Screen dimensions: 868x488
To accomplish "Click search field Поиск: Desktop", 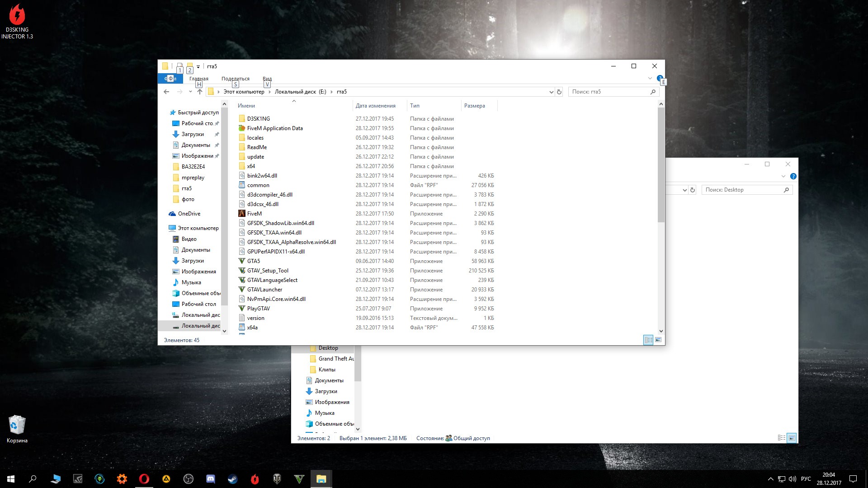I will (x=747, y=190).
